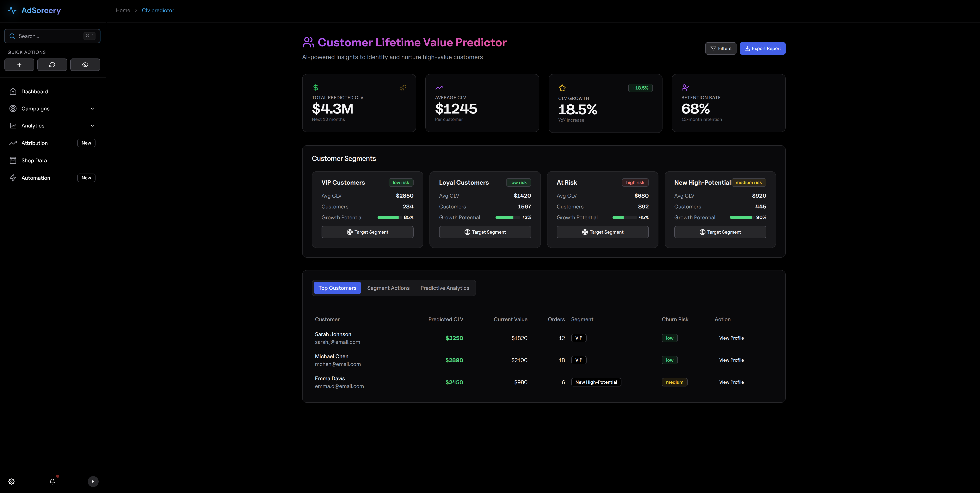The image size is (980, 493).
Task: Click the New badge next to Automation
Action: coord(86,178)
